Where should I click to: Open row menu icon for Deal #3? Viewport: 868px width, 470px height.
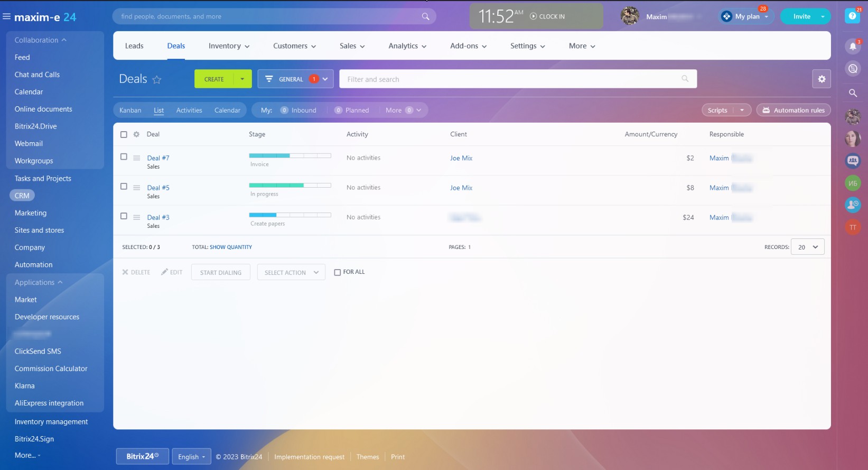[x=136, y=217]
